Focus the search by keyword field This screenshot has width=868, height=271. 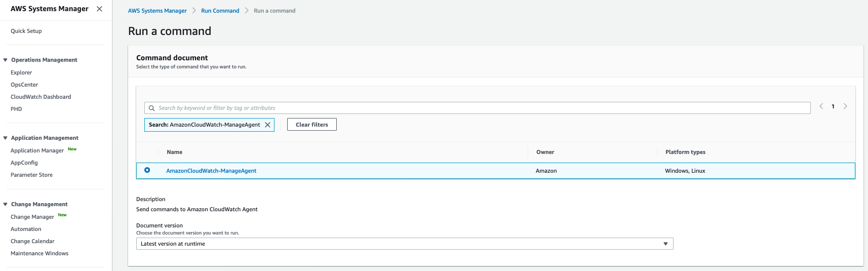click(478, 108)
